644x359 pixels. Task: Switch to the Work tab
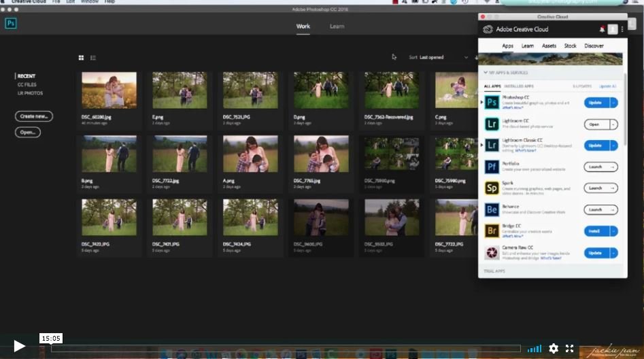pos(303,27)
